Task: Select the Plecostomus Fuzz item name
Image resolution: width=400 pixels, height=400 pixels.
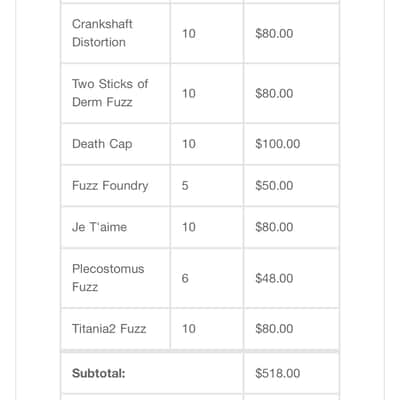Action: [108, 278]
